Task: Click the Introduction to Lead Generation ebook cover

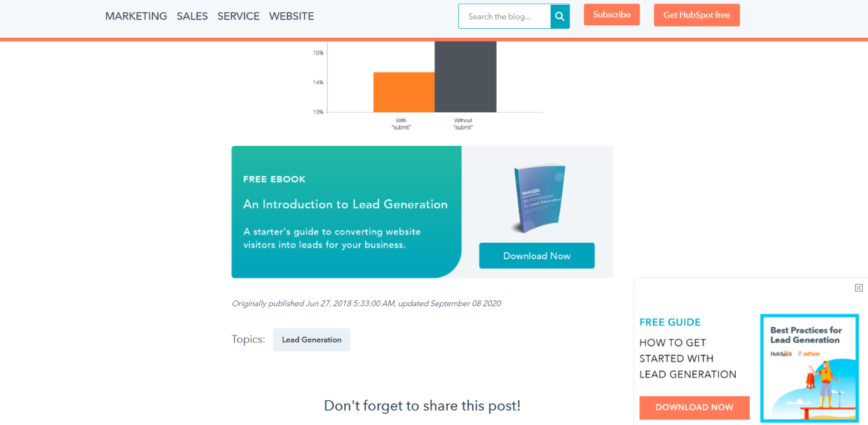Action: 539,198
